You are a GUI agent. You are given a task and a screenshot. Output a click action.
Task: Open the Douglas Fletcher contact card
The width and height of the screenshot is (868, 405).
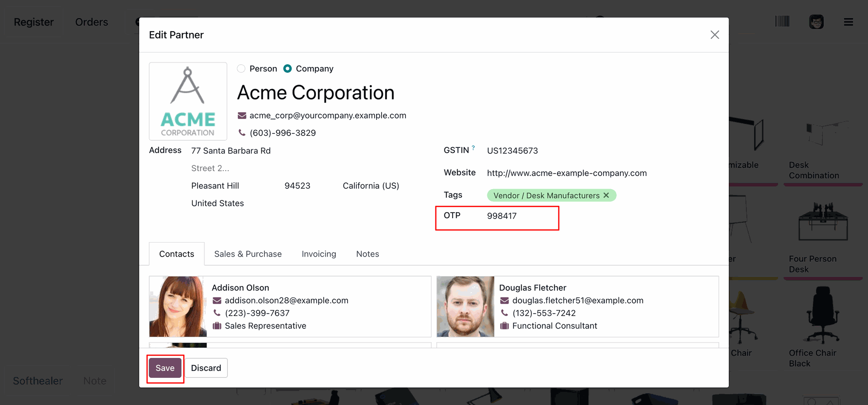[x=578, y=307]
